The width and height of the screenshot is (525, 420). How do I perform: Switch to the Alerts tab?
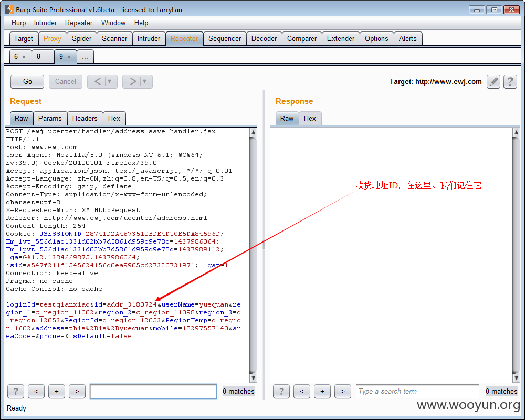coord(407,38)
